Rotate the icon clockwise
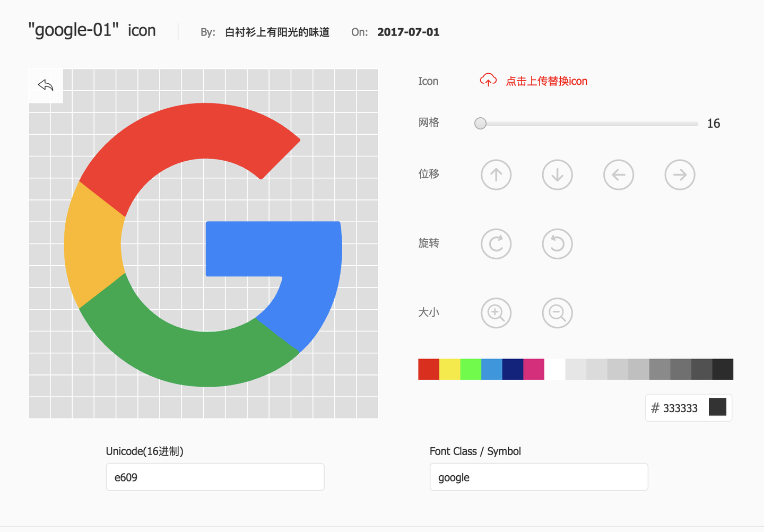 click(x=496, y=244)
